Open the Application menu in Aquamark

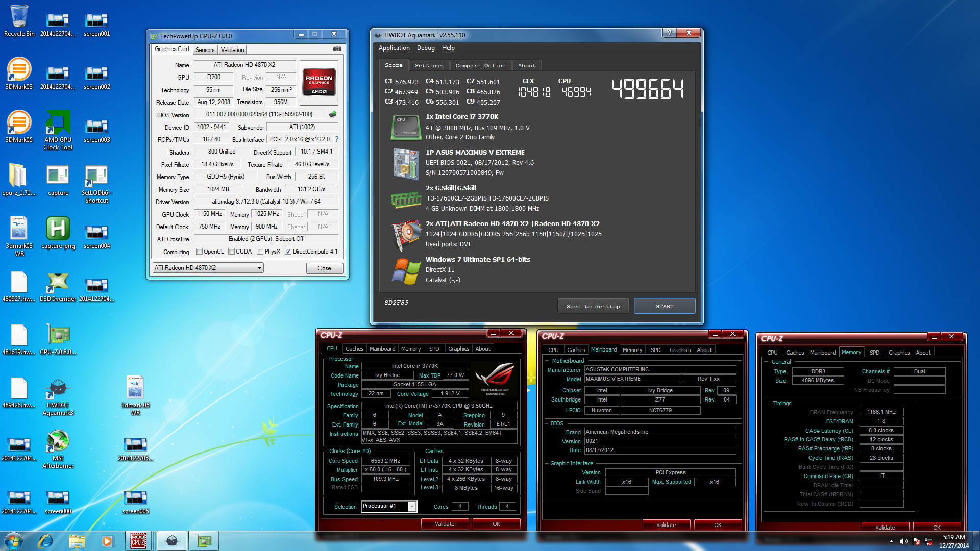click(x=394, y=48)
